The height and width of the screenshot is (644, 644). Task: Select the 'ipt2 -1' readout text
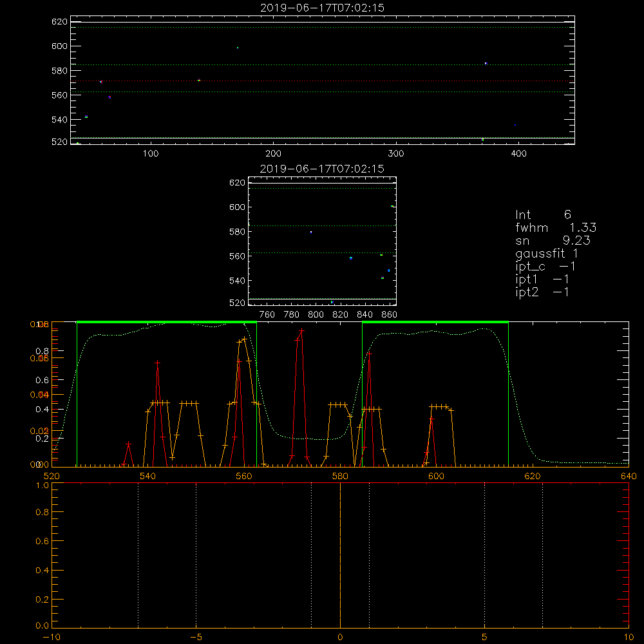click(x=542, y=292)
